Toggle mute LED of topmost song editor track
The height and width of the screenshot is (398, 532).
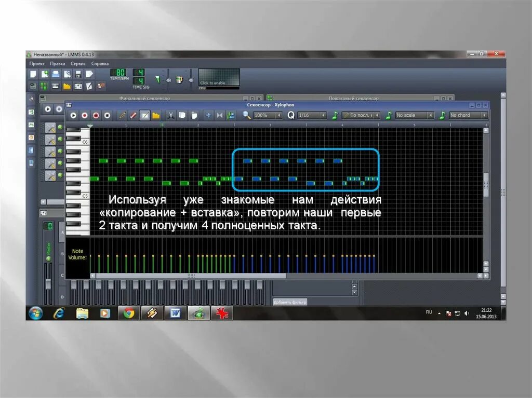tap(60, 127)
